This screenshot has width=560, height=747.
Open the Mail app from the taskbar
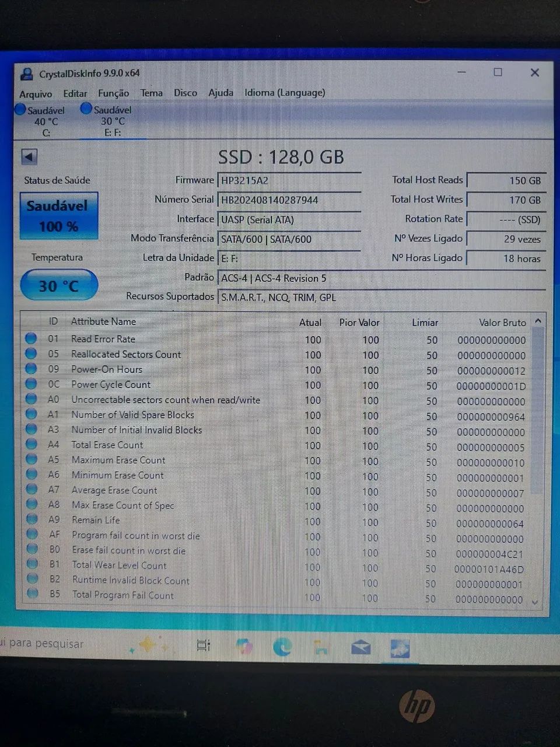360,647
